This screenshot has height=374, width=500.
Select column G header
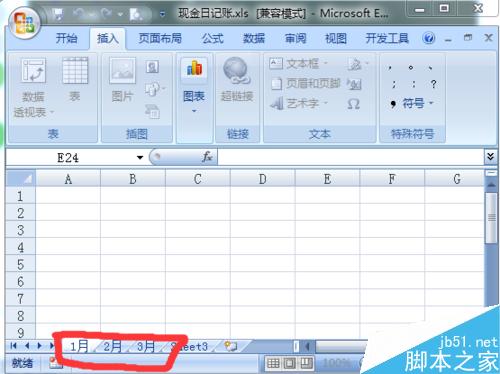point(456,179)
